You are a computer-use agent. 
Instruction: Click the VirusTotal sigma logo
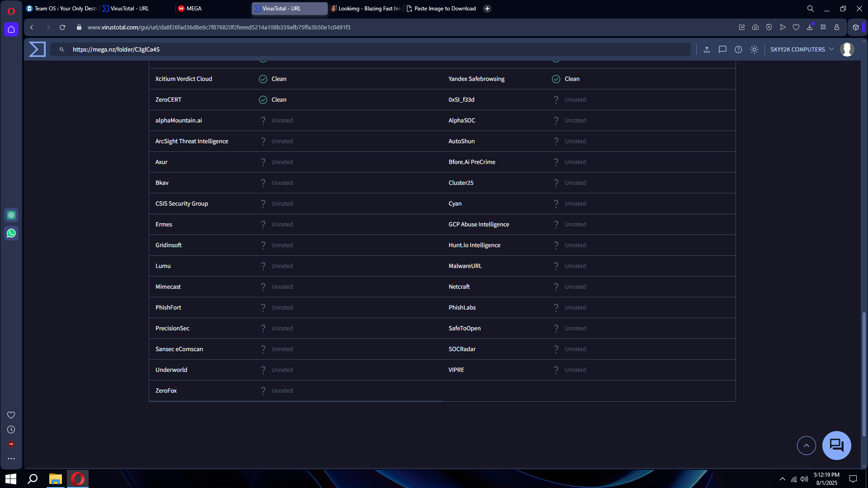[37, 49]
